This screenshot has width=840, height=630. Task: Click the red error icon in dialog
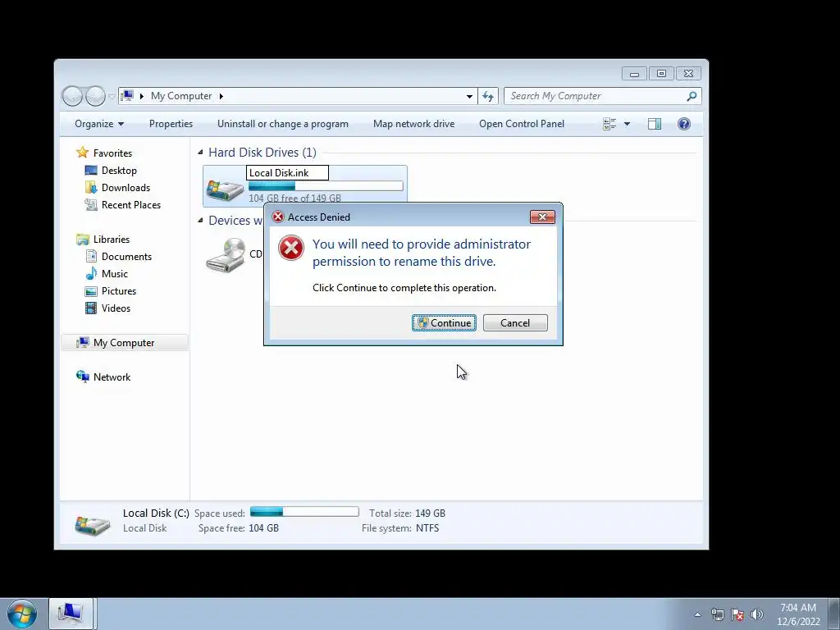(291, 248)
